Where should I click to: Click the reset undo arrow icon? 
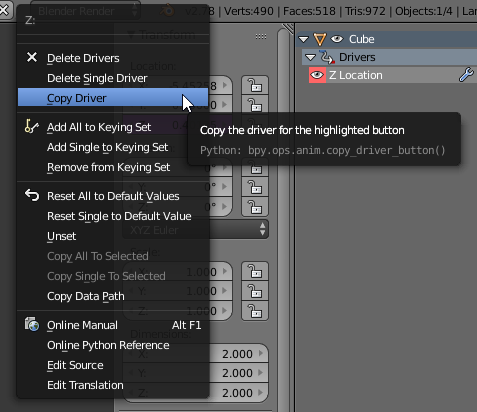[x=32, y=195]
